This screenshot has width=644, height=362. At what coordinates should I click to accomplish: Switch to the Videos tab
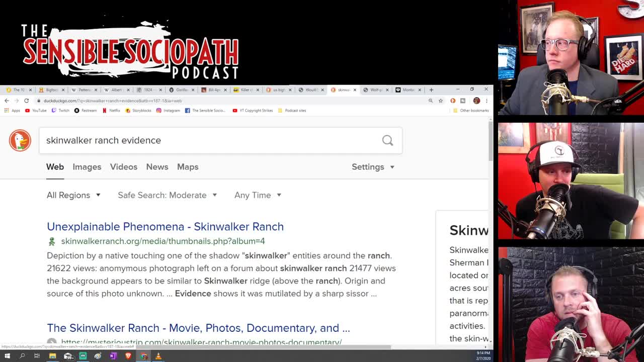(123, 167)
